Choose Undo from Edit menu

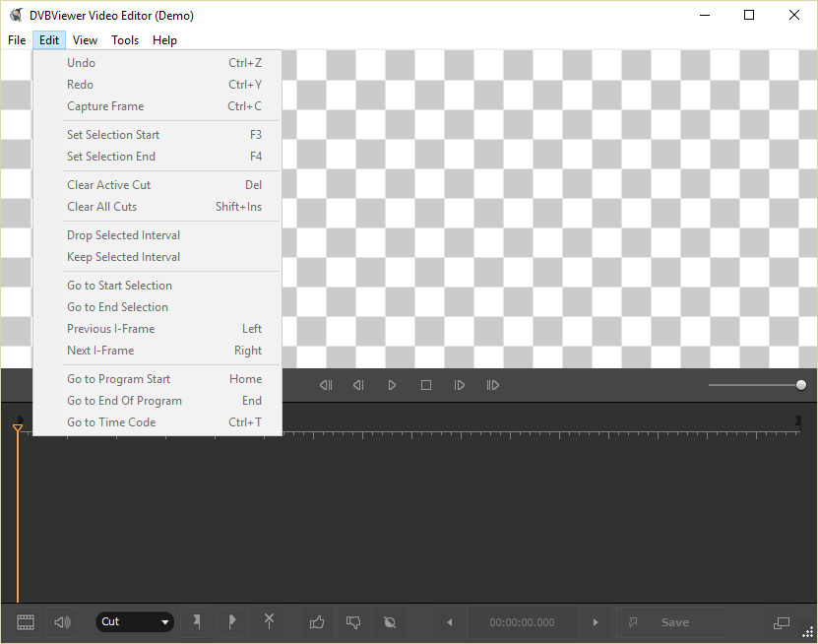(x=157, y=63)
